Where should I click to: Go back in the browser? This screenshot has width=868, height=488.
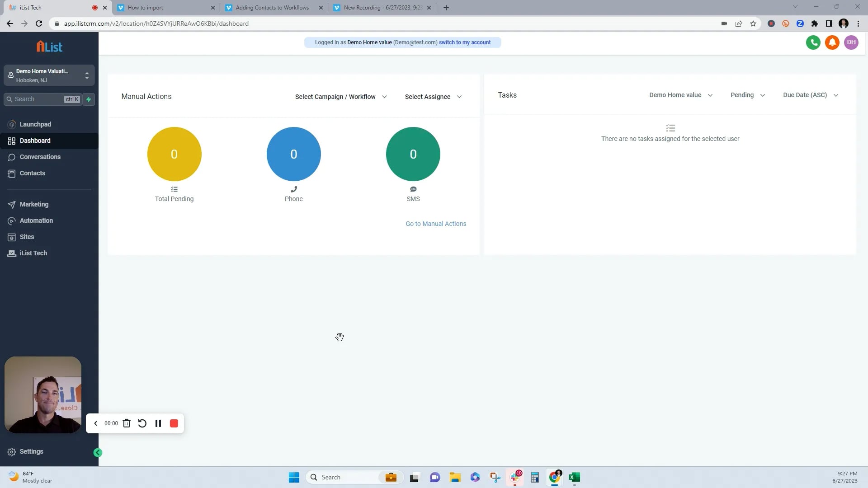click(x=10, y=23)
